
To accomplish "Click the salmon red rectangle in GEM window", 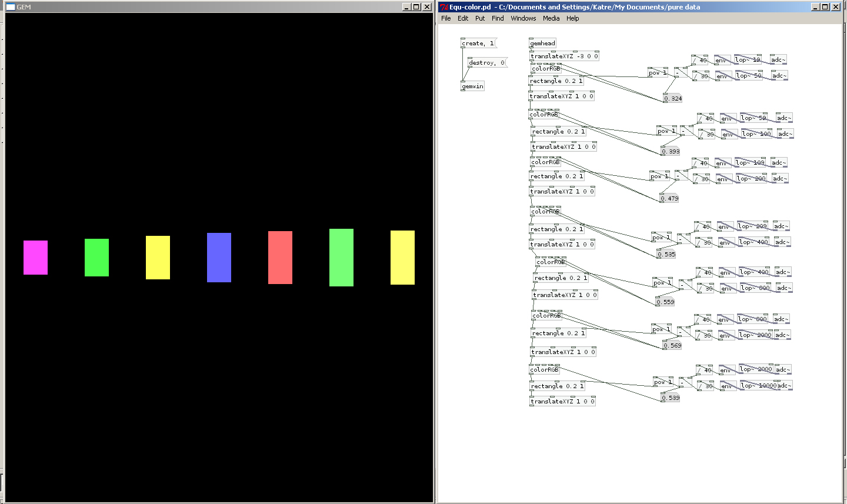I will (x=280, y=258).
